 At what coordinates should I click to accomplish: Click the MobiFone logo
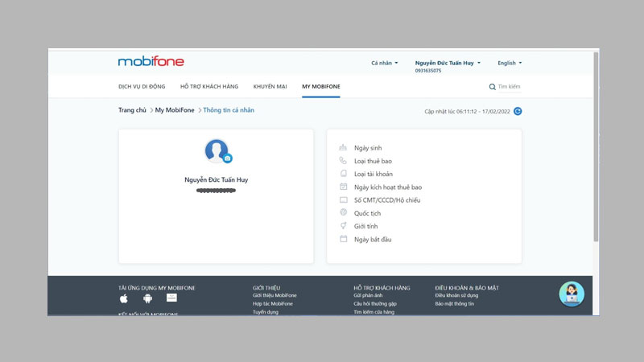coord(151,62)
